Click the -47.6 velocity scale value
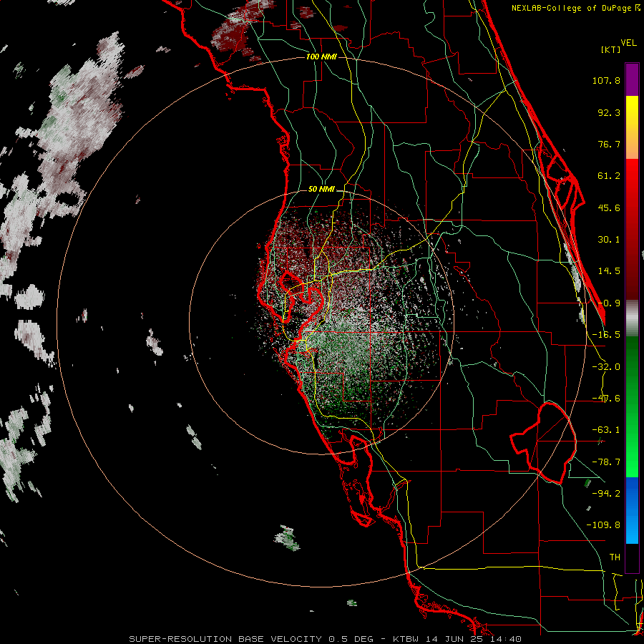644x644 pixels. click(606, 399)
